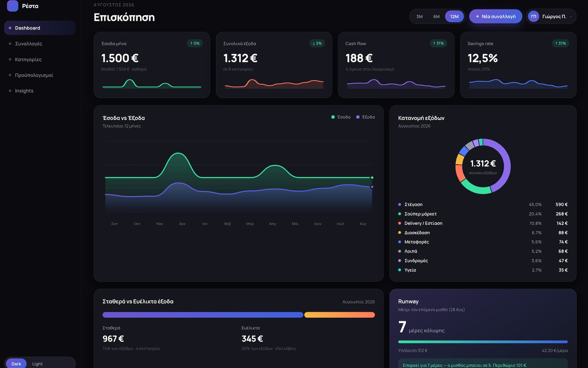Select the 12M time range

click(x=454, y=17)
